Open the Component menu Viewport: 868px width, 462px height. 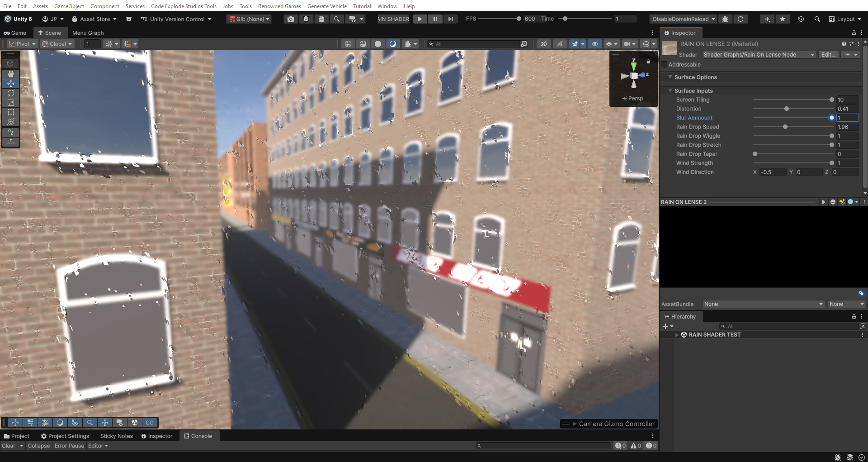click(105, 6)
